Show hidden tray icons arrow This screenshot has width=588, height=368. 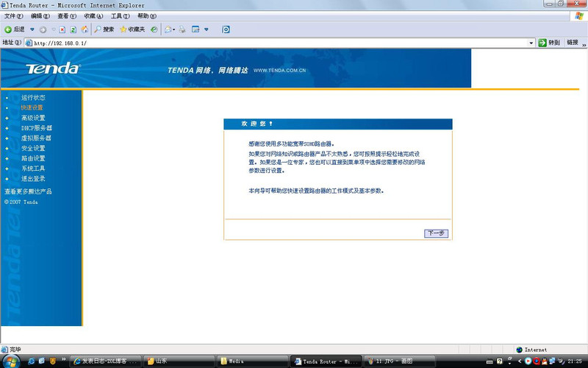tap(520, 361)
